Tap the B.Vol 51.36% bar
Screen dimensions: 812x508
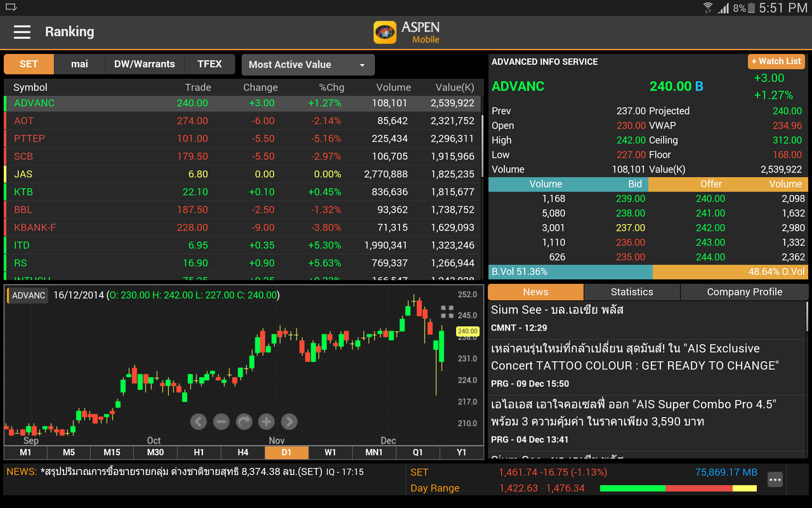point(570,272)
